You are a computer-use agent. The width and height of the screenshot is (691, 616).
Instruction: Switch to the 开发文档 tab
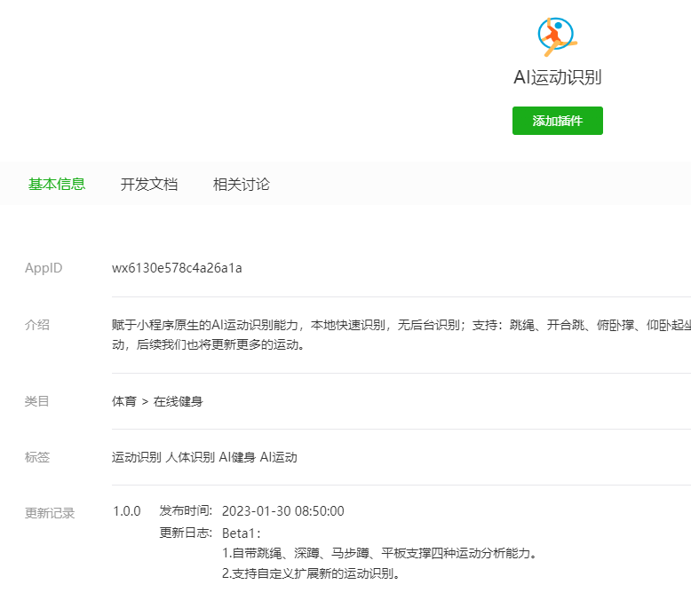[149, 184]
